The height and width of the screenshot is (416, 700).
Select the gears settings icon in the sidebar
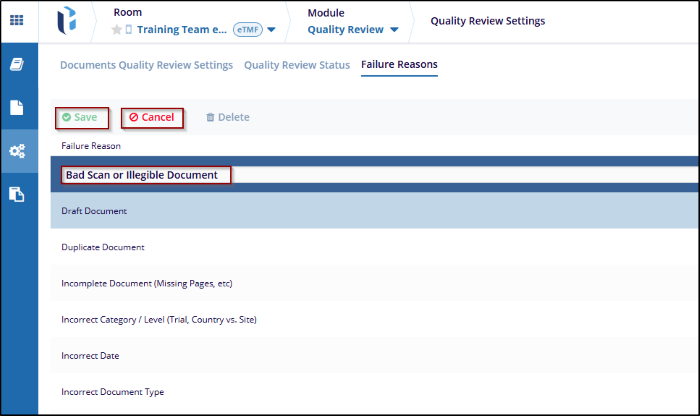click(x=17, y=151)
